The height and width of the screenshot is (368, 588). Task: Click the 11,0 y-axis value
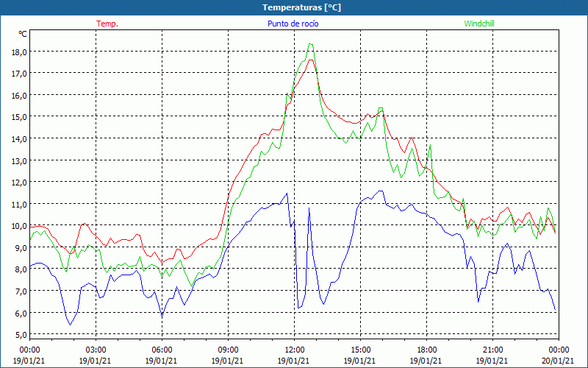(19, 205)
